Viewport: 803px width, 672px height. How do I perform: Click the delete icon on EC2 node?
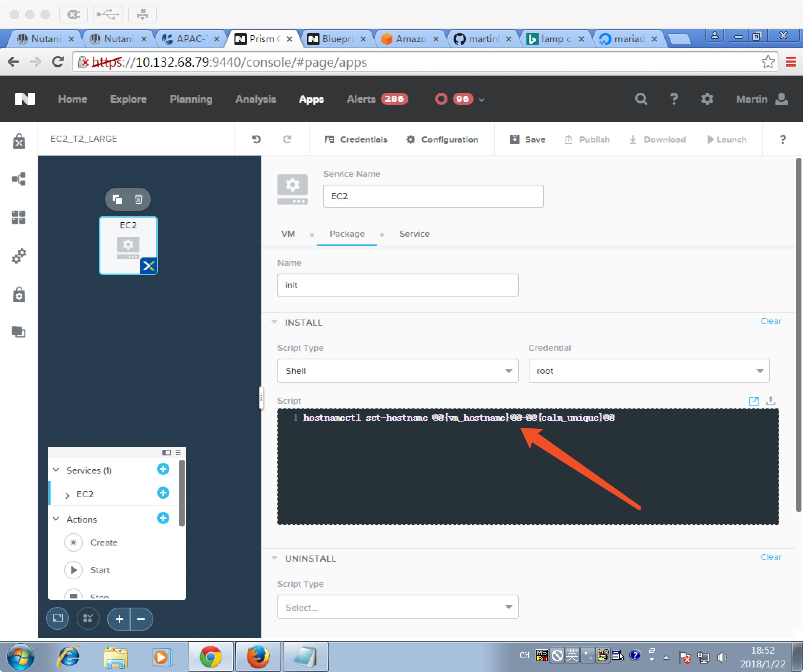(x=139, y=199)
